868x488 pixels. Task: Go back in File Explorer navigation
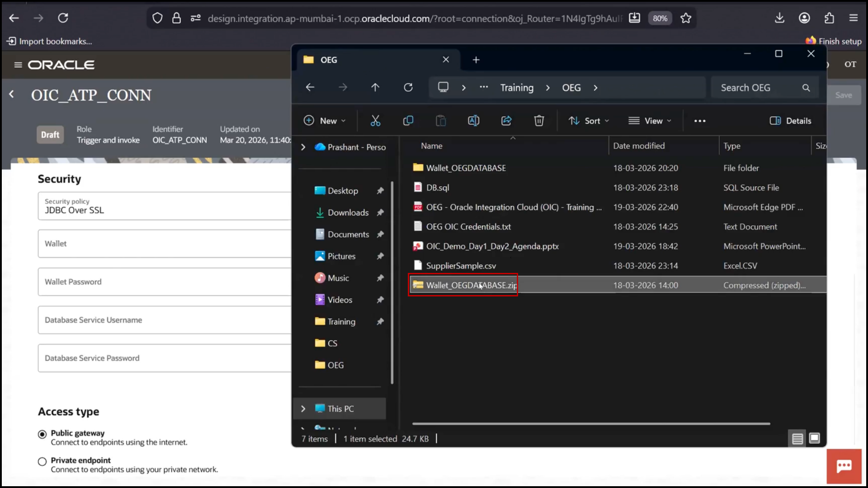[x=310, y=87]
